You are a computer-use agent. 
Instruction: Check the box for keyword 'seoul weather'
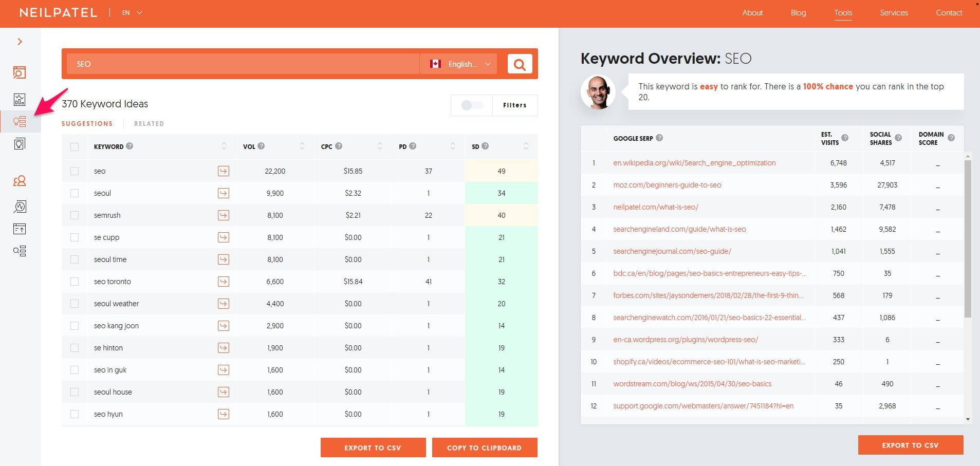click(75, 304)
